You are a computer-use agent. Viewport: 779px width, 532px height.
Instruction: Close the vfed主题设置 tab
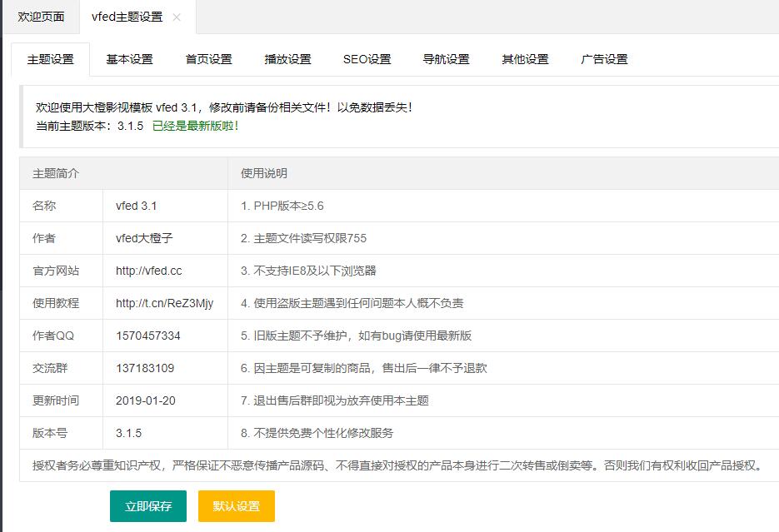point(177,17)
